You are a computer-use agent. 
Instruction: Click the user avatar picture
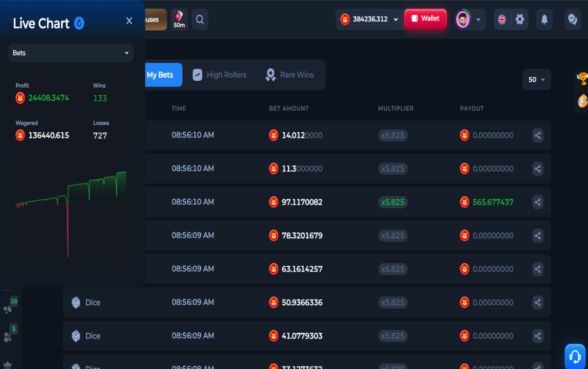tap(463, 20)
